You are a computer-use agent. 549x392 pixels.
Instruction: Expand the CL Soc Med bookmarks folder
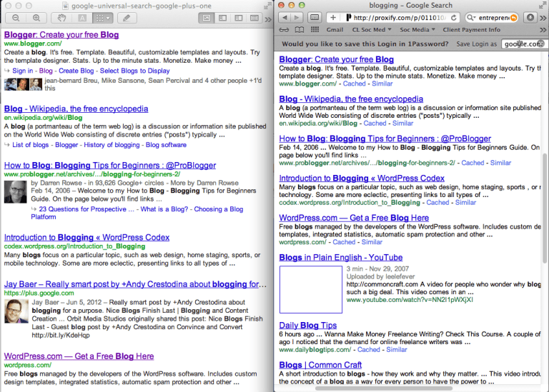click(372, 30)
